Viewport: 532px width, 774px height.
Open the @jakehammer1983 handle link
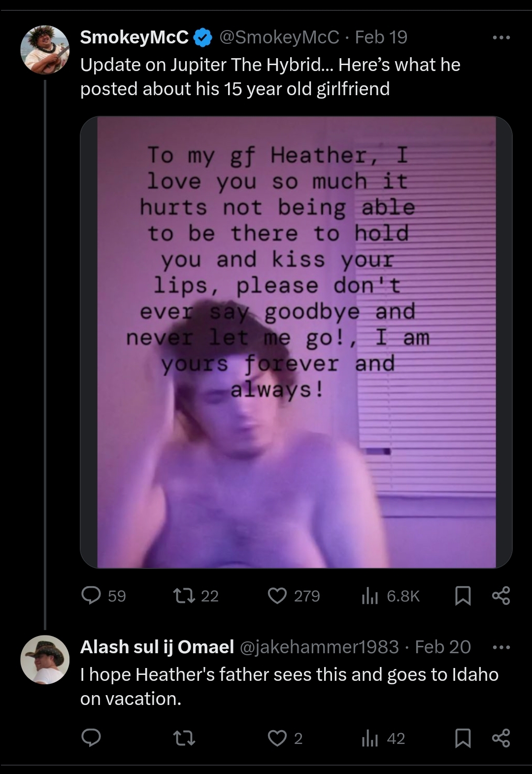click(319, 647)
